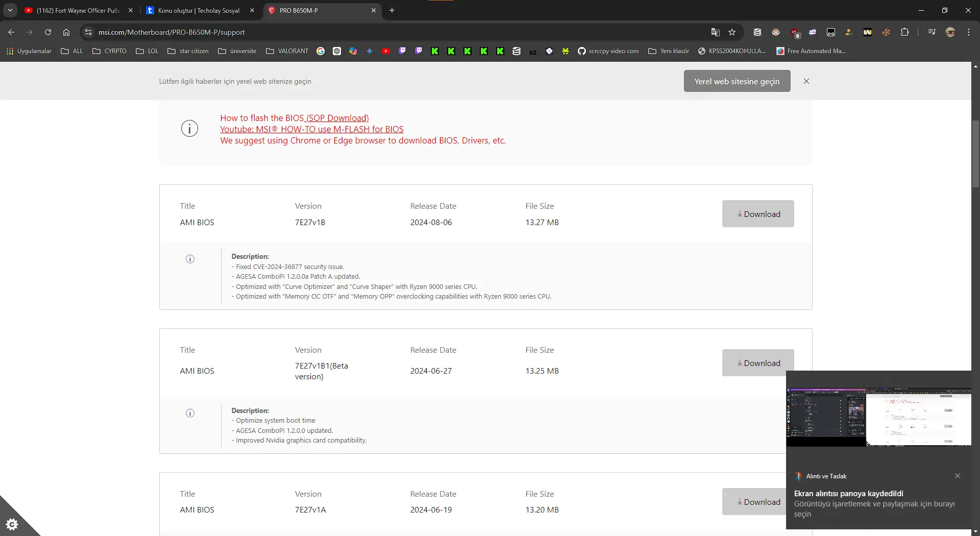Click the info icon beside How to flash
The width and height of the screenshot is (980, 536).
pyautogui.click(x=190, y=129)
